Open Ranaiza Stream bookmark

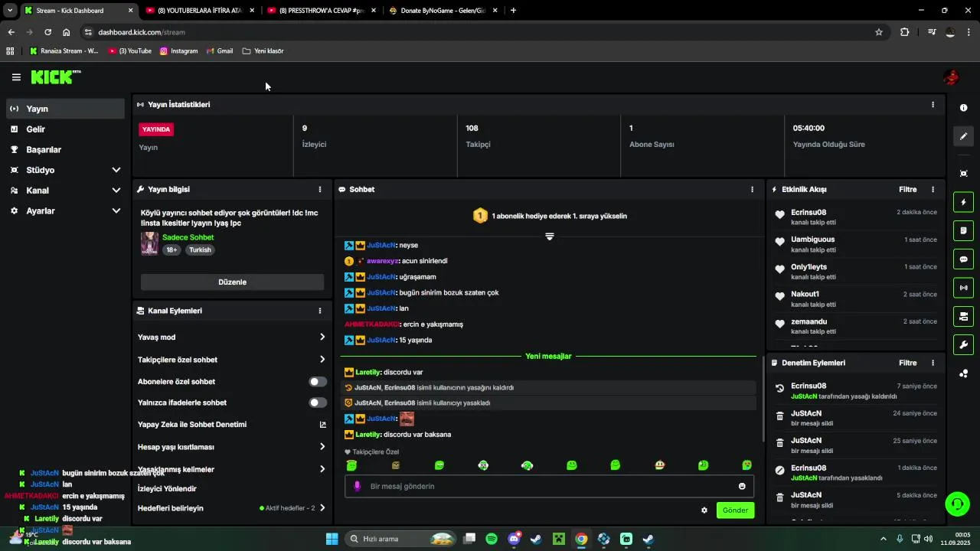pos(64,51)
